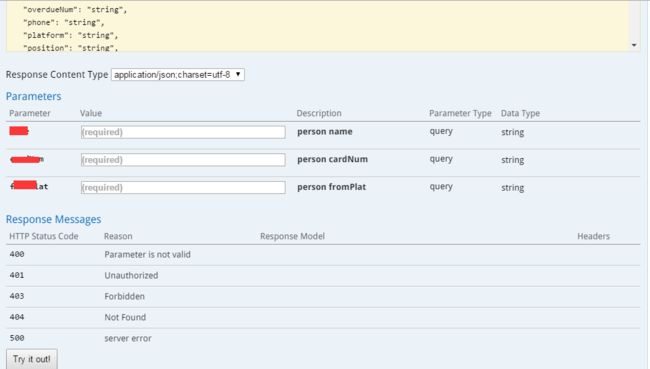Open the Response Content Type dropdown

click(177, 75)
